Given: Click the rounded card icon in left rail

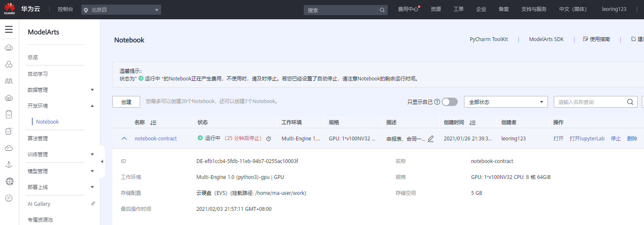Looking at the screenshot, I should [9, 114].
